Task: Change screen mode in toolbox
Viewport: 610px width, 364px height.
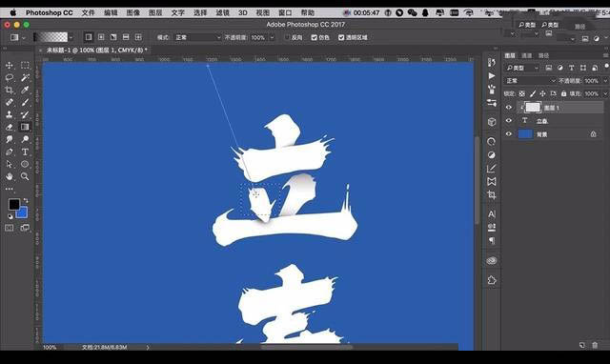Action: [25, 228]
